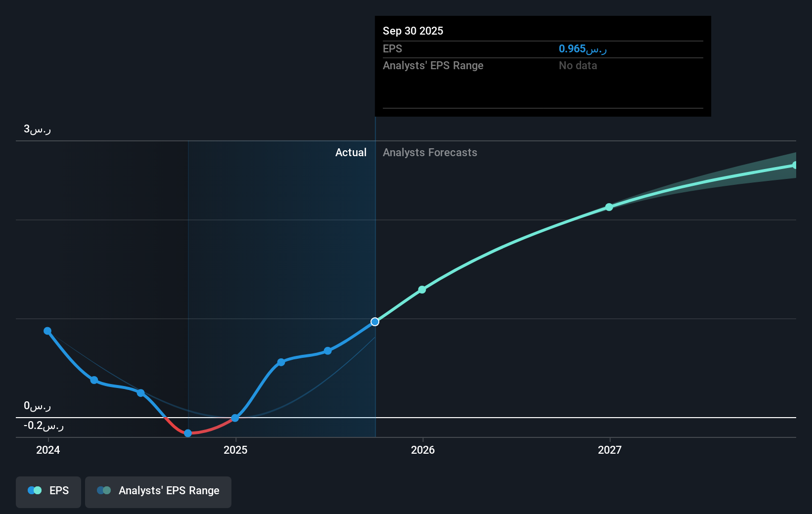Viewport: 812px width, 514px height.
Task: Click the No data label in tooltip
Action: point(577,65)
